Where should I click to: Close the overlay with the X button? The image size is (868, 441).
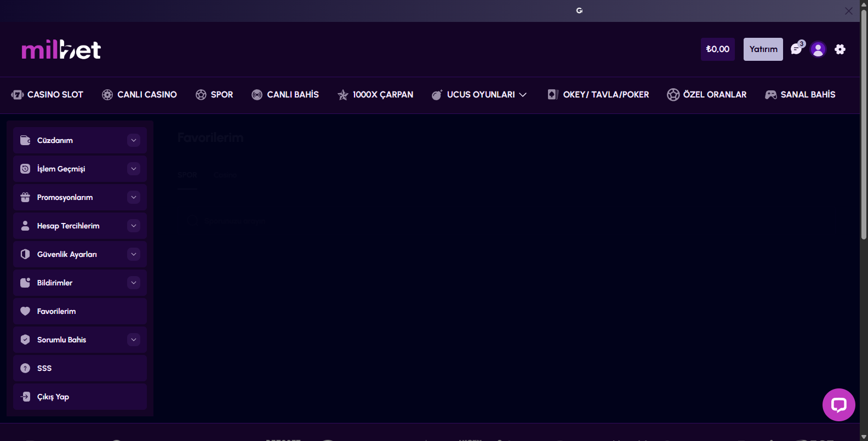pyautogui.click(x=848, y=11)
